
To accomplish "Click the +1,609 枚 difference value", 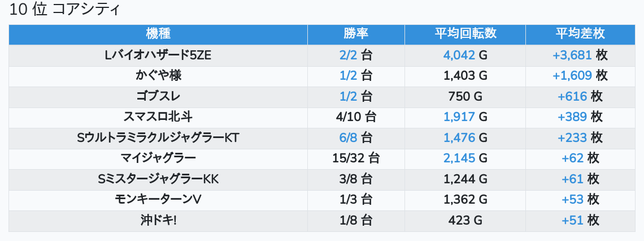I will 580,75.
